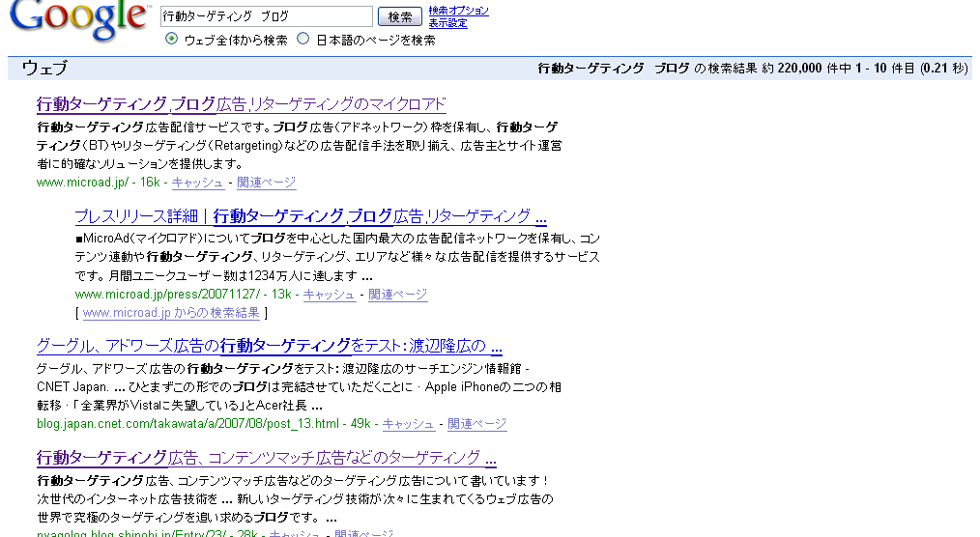980x537 pixels.
Task: Open 検索オプション advanced search link
Action: (458, 11)
